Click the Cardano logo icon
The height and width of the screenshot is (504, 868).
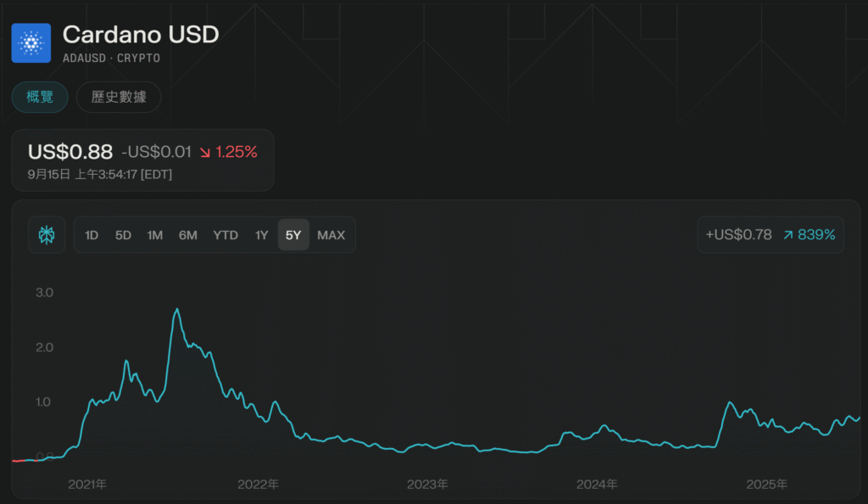click(31, 42)
